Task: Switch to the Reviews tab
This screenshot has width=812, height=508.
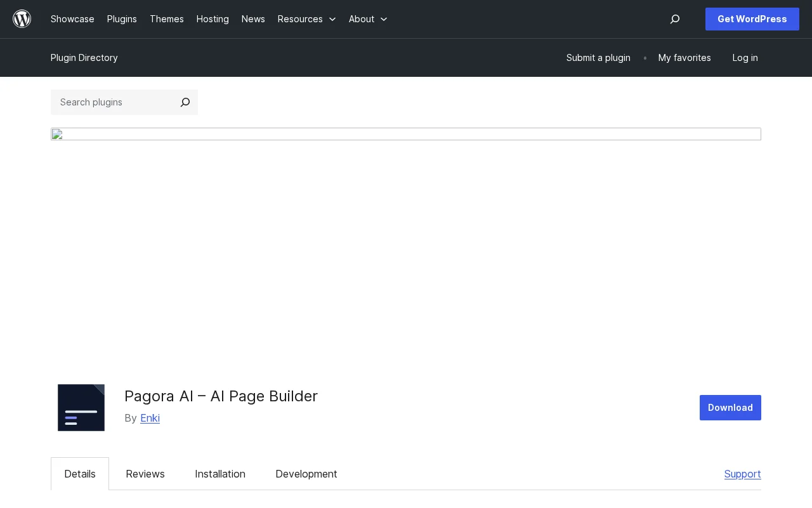Action: [145, 474]
